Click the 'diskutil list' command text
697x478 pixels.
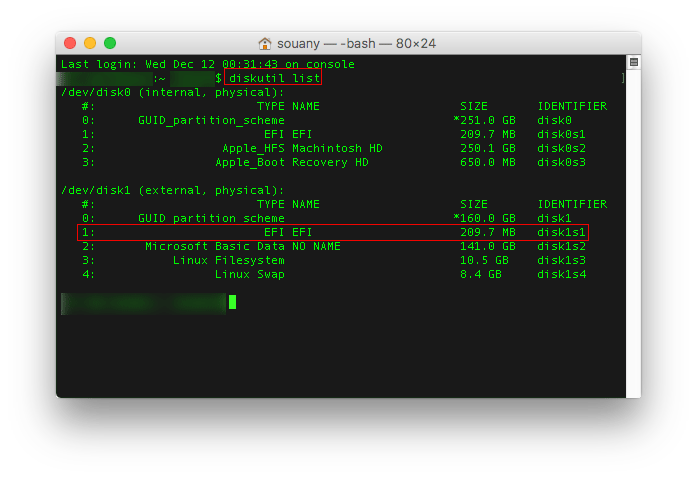coord(274,78)
